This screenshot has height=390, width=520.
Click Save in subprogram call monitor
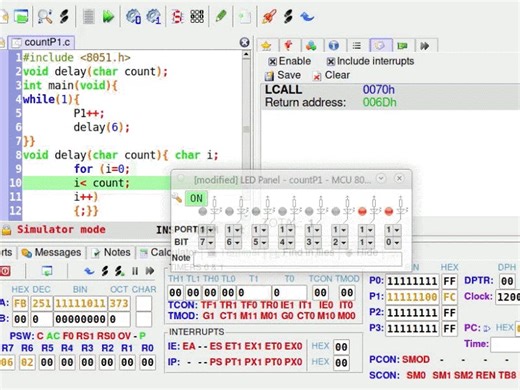pos(283,75)
